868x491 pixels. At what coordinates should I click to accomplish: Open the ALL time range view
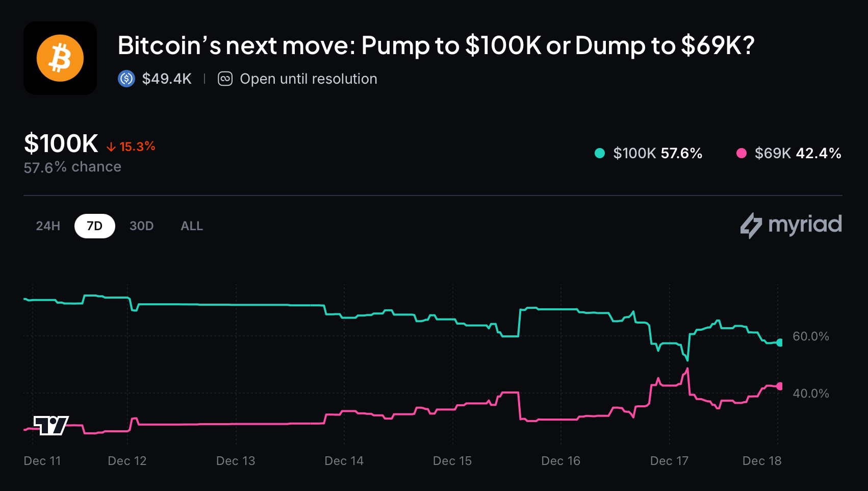(191, 226)
